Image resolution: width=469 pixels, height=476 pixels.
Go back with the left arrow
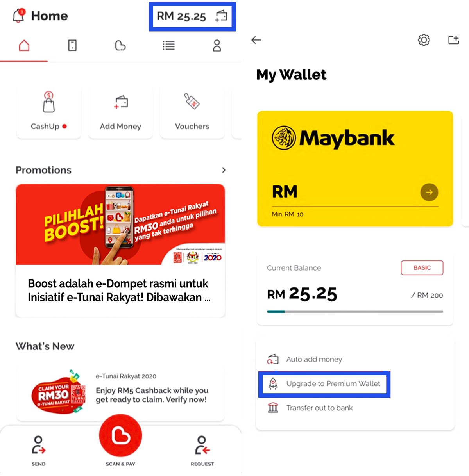(x=256, y=40)
